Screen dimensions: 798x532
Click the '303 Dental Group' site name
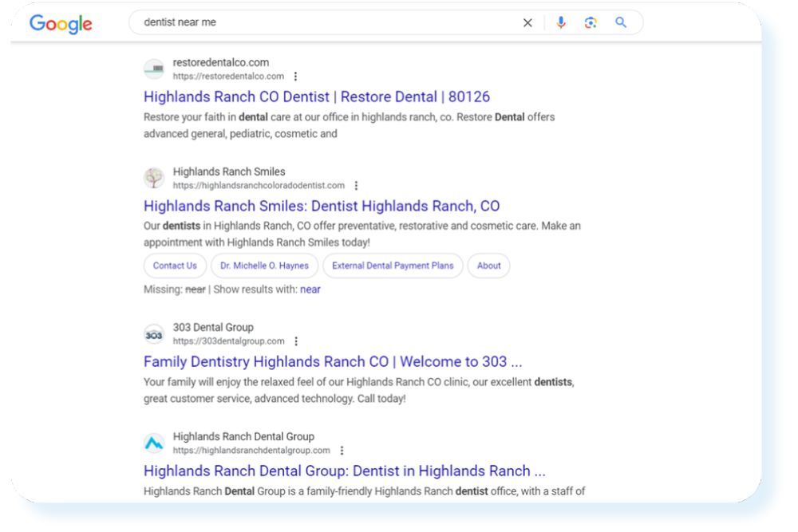(x=213, y=328)
